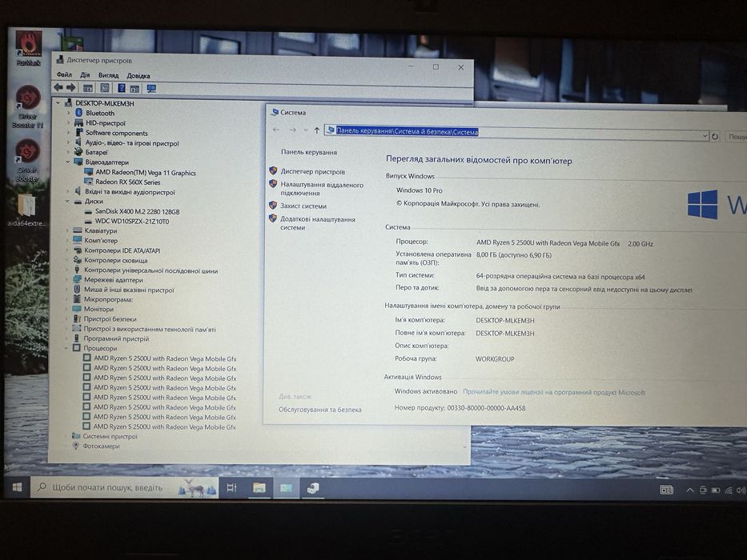Show hidden tray icons chevron
Viewport: 747px width, 560px height.
[x=689, y=490]
